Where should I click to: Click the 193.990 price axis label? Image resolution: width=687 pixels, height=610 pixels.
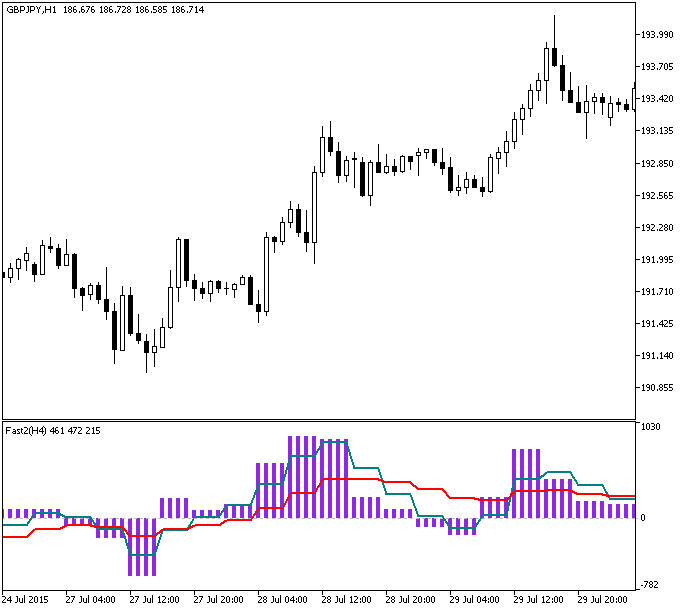coord(656,35)
